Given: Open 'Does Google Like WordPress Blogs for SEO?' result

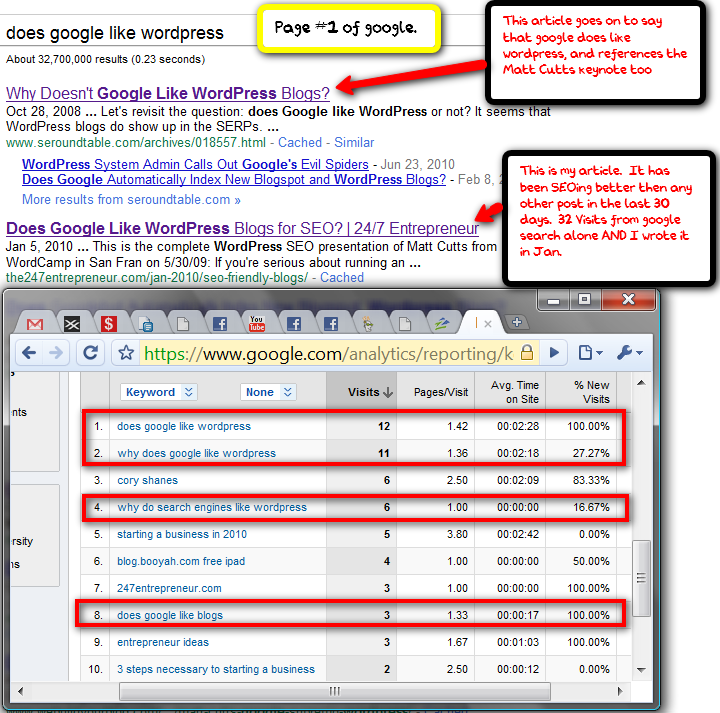Looking at the screenshot, I should click(242, 228).
